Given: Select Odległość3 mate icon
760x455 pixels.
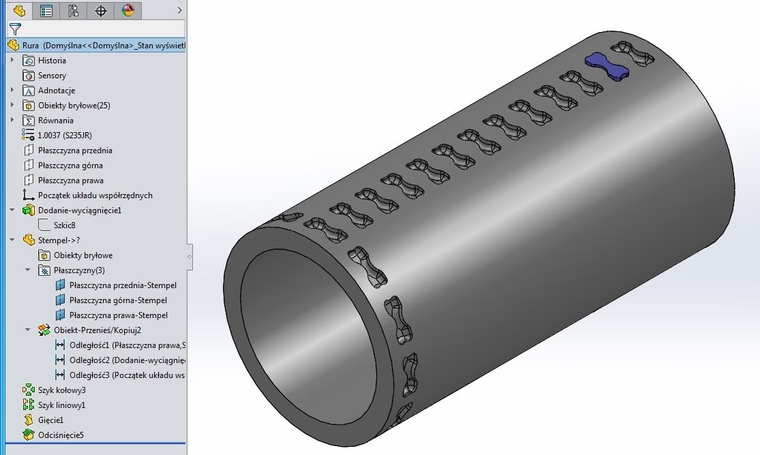Looking at the screenshot, I should [x=60, y=375].
